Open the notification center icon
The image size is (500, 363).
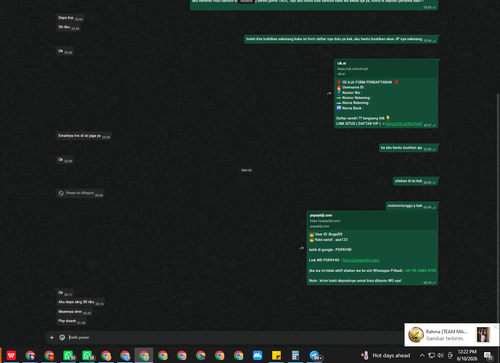click(488, 356)
